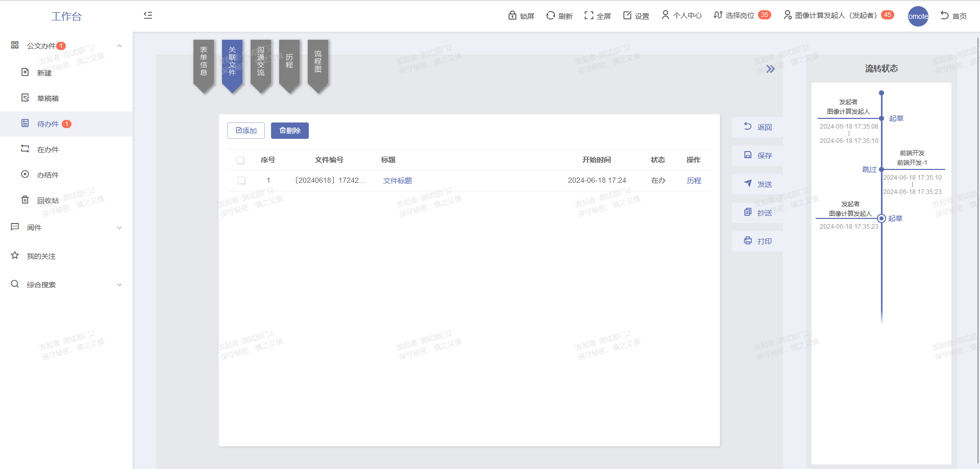Image resolution: width=980 pixels, height=469 pixels.
Task: Open settings via the edit icon
Action: pyautogui.click(x=627, y=15)
